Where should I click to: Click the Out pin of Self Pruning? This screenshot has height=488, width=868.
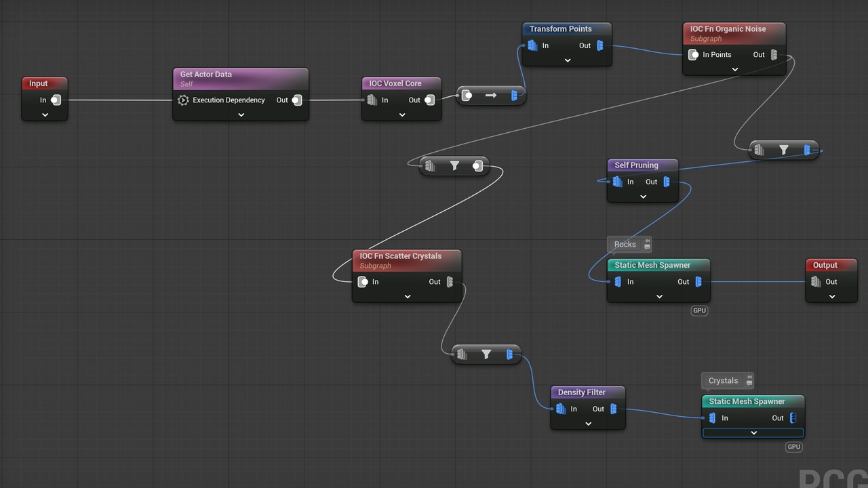point(667,182)
